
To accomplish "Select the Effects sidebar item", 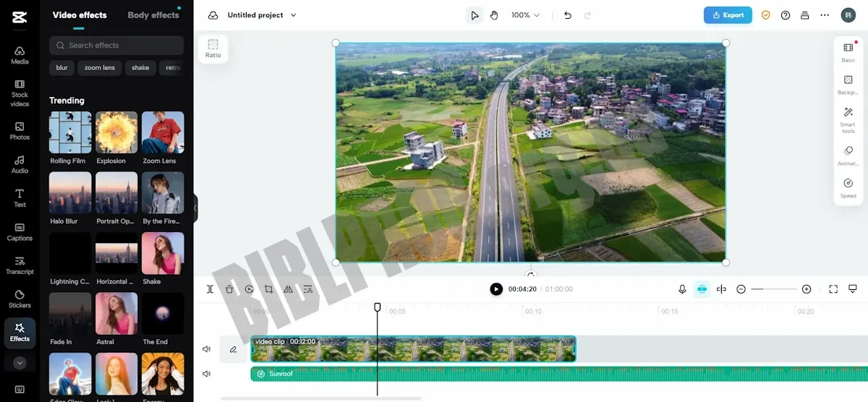I will [20, 333].
